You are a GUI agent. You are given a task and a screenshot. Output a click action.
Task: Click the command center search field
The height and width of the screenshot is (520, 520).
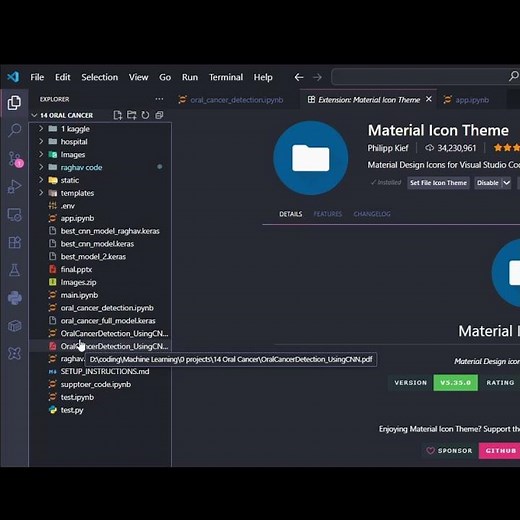(x=425, y=77)
